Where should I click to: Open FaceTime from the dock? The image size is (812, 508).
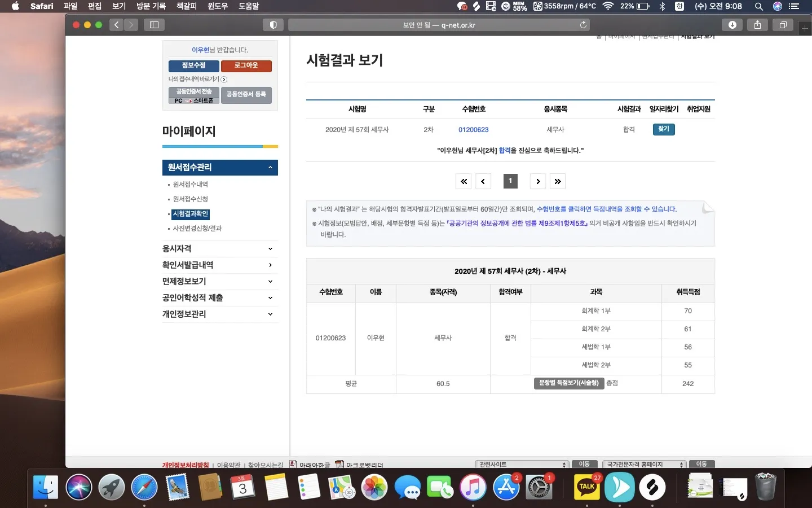click(440, 487)
